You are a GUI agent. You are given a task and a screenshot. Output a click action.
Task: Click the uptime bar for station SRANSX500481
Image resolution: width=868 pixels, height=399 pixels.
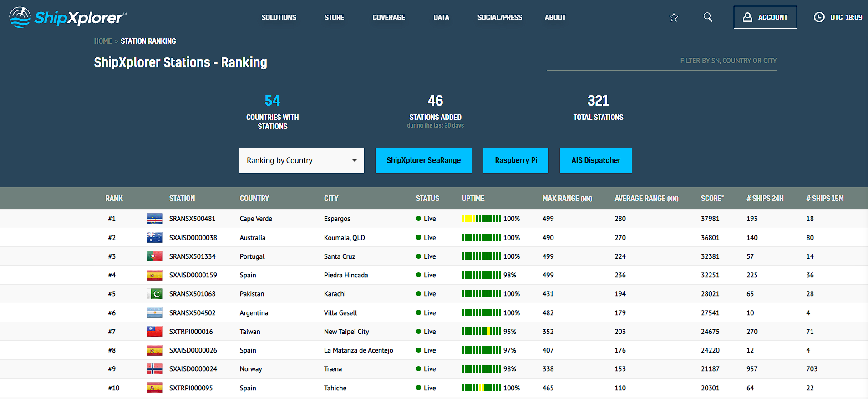tap(481, 219)
